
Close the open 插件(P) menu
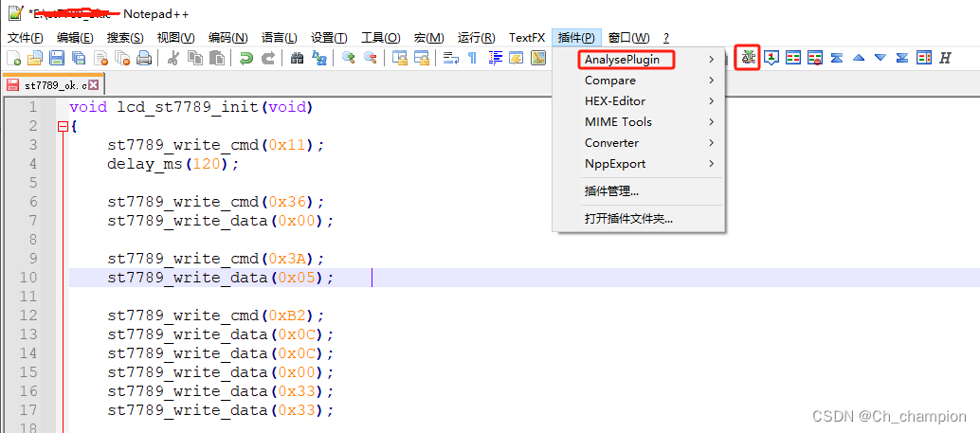click(577, 38)
